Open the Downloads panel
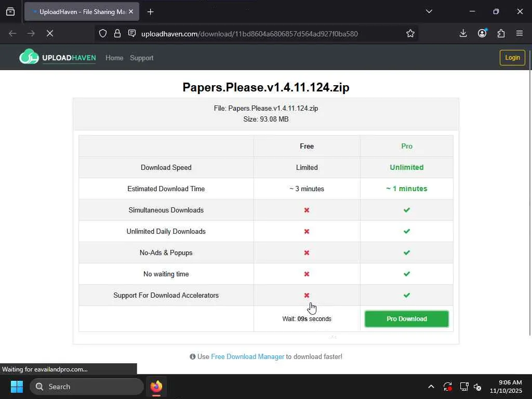 tap(463, 33)
